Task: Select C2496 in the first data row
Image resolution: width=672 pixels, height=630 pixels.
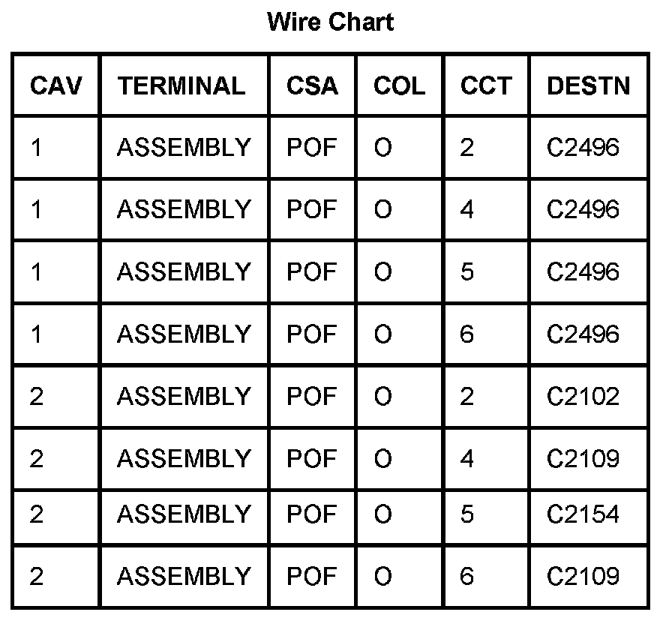Action: pyautogui.click(x=583, y=147)
